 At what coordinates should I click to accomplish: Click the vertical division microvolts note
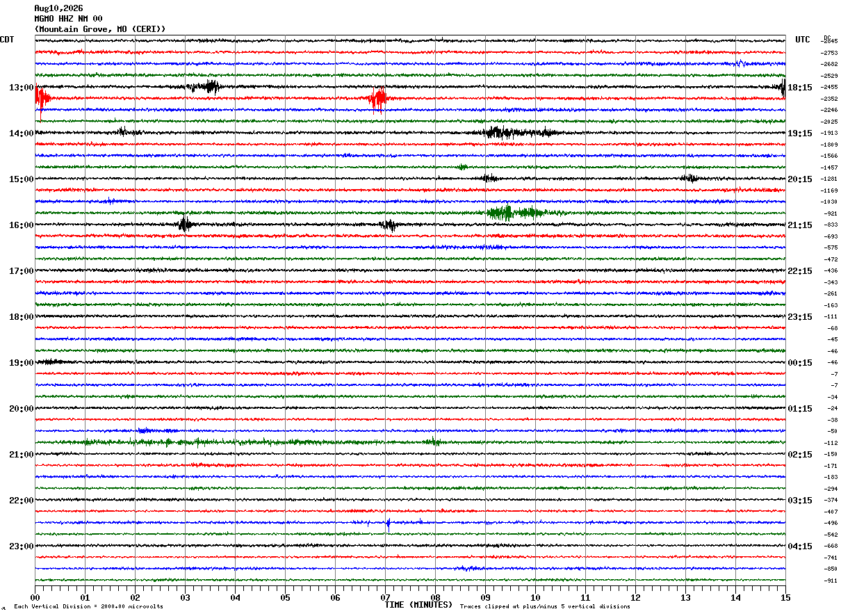click(88, 607)
